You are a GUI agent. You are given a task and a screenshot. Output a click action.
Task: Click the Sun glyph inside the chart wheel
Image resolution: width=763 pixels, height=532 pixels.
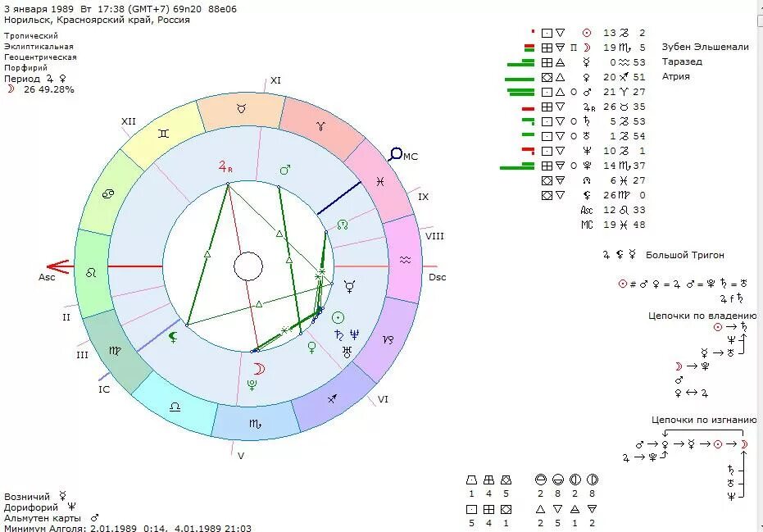click(x=338, y=318)
